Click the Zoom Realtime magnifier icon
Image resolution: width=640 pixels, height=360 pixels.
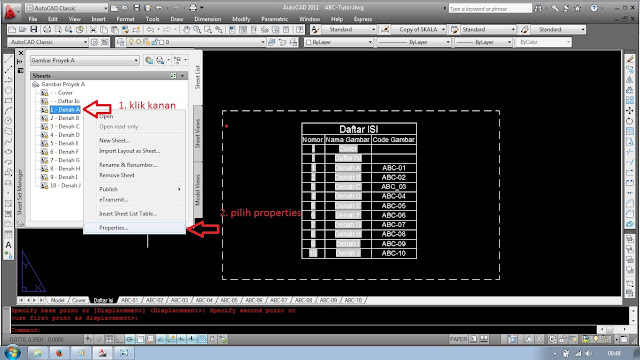(x=197, y=29)
